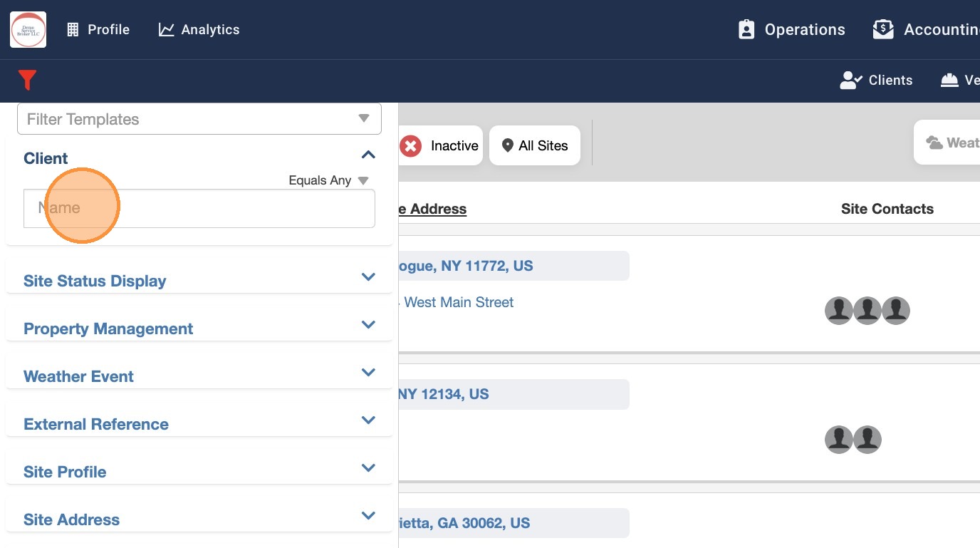Click the Operations clipboard icon
The width and height of the screenshot is (980, 548).
point(746,29)
